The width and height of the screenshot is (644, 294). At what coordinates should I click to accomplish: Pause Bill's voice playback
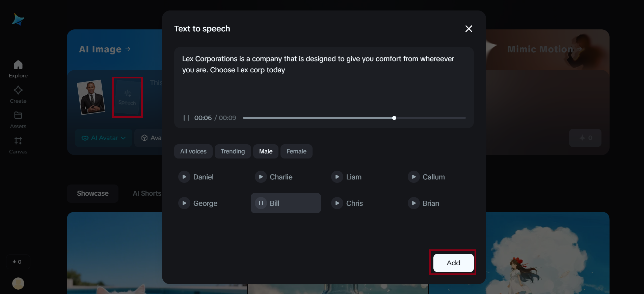261,203
